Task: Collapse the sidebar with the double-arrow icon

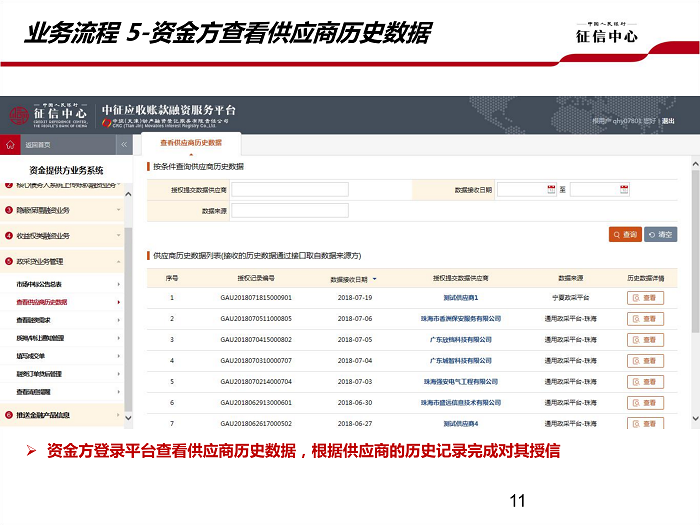Action: coord(123,145)
